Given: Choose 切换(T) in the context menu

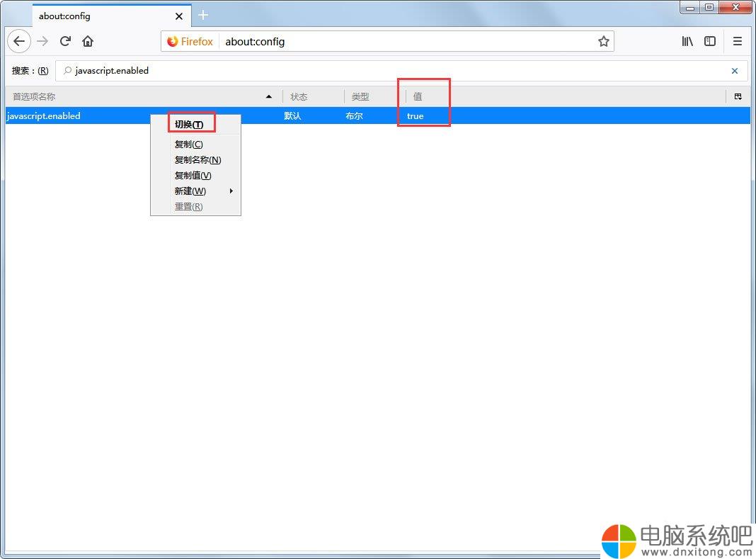Looking at the screenshot, I should click(196, 125).
